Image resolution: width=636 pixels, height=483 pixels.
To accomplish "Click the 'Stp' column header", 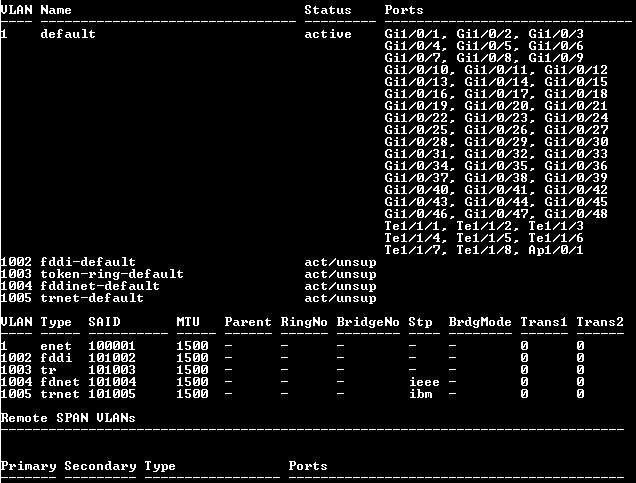I will [x=420, y=322].
